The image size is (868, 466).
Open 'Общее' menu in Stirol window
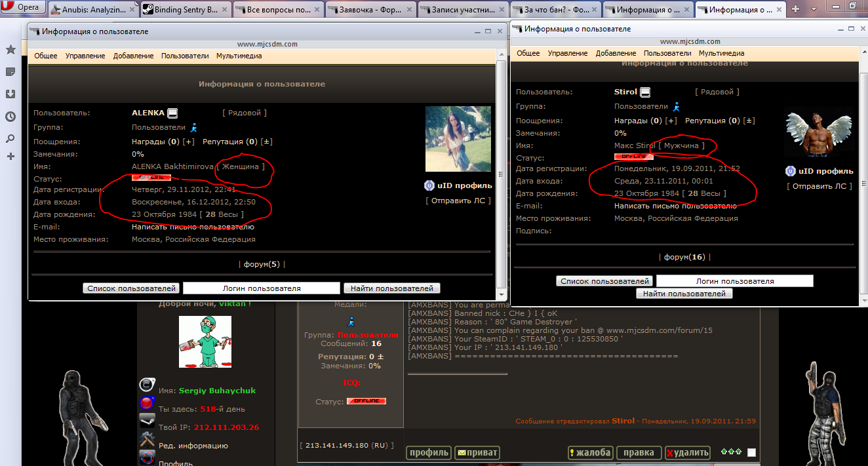coord(528,53)
